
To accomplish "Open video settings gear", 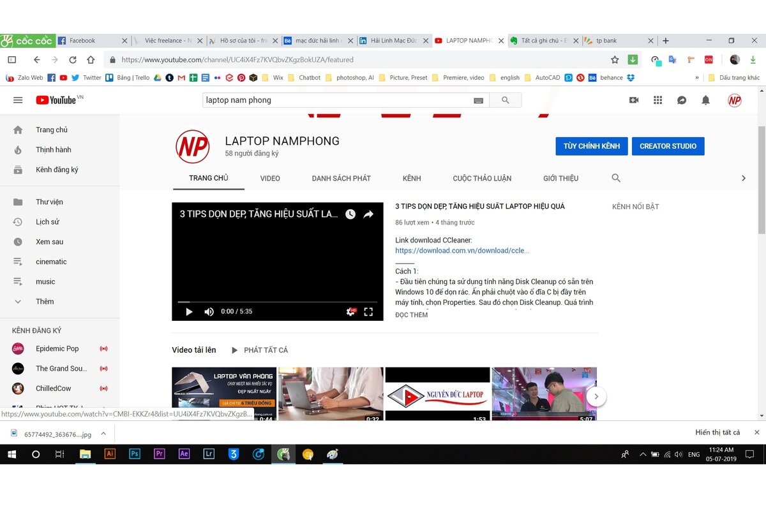I will (x=350, y=311).
